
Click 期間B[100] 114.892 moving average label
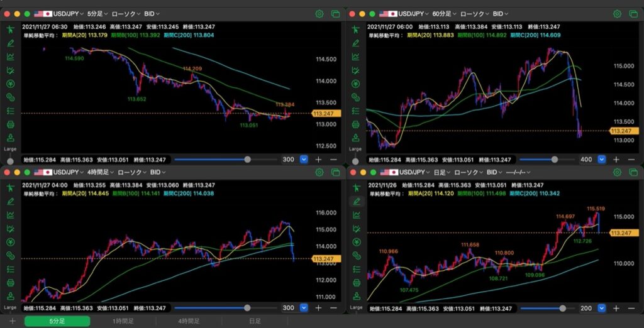pyautogui.click(x=483, y=35)
